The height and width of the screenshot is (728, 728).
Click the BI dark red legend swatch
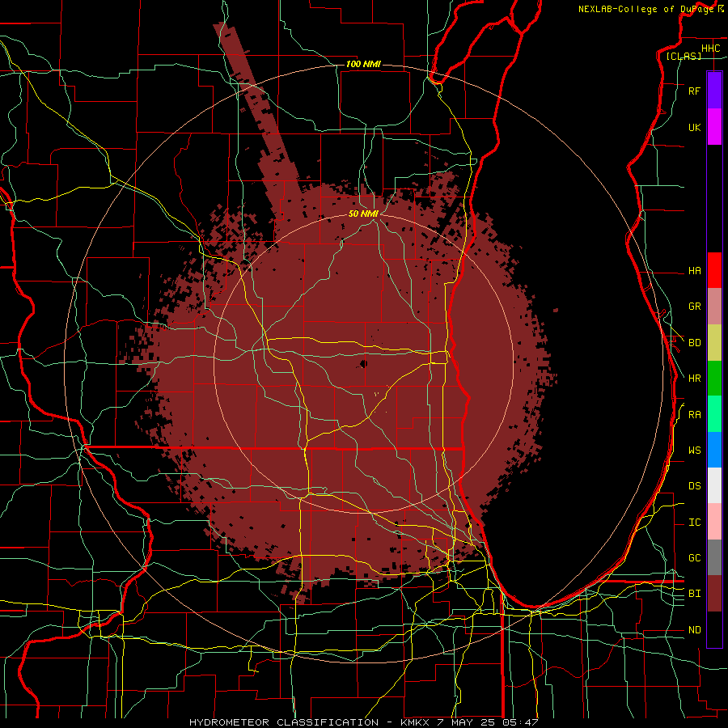[714, 594]
